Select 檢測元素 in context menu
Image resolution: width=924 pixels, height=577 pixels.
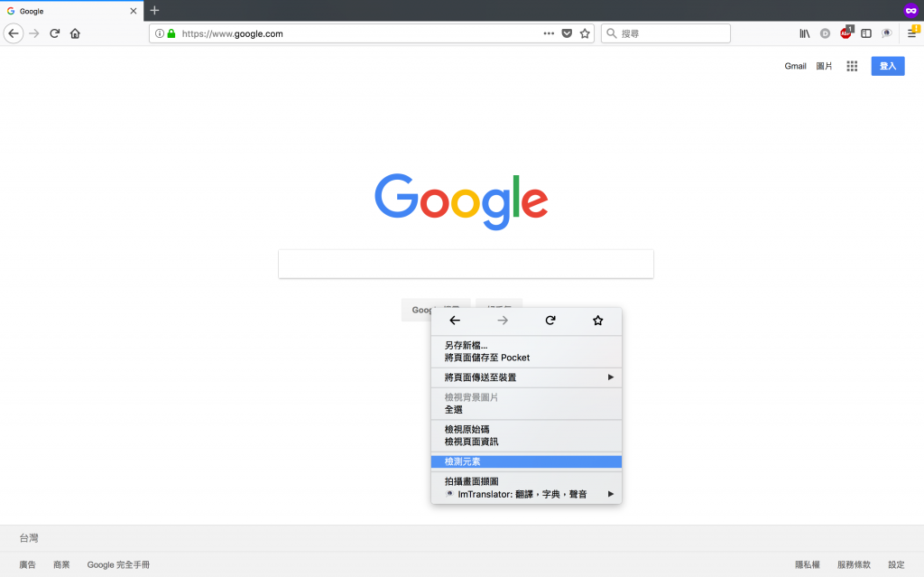(526, 461)
